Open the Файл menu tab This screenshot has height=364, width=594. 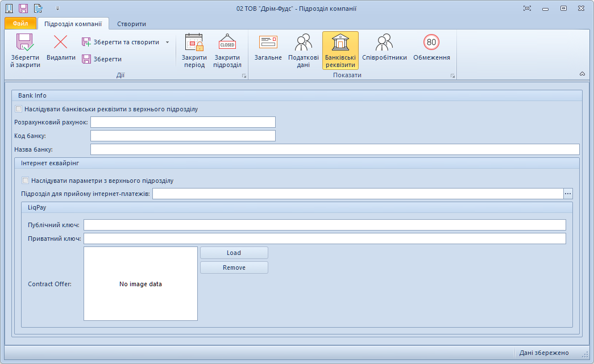(20, 24)
